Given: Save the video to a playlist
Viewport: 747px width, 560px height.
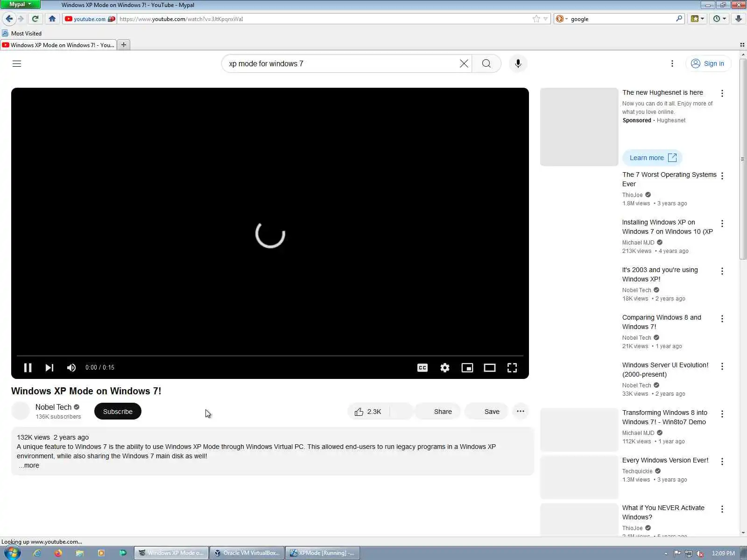Looking at the screenshot, I should click(x=486, y=412).
